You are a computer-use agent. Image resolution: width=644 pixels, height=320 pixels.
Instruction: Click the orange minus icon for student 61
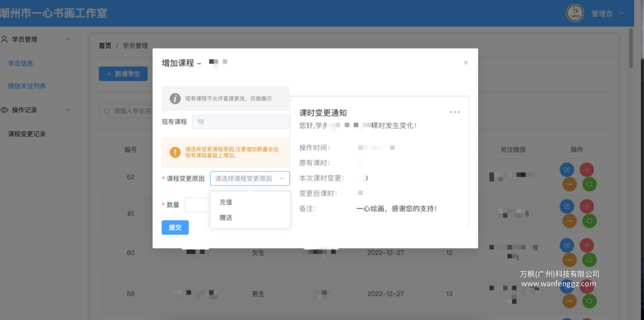coord(569,221)
